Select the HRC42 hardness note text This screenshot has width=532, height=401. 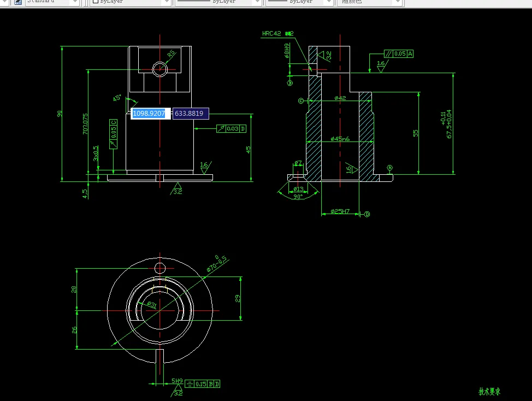tap(277, 33)
